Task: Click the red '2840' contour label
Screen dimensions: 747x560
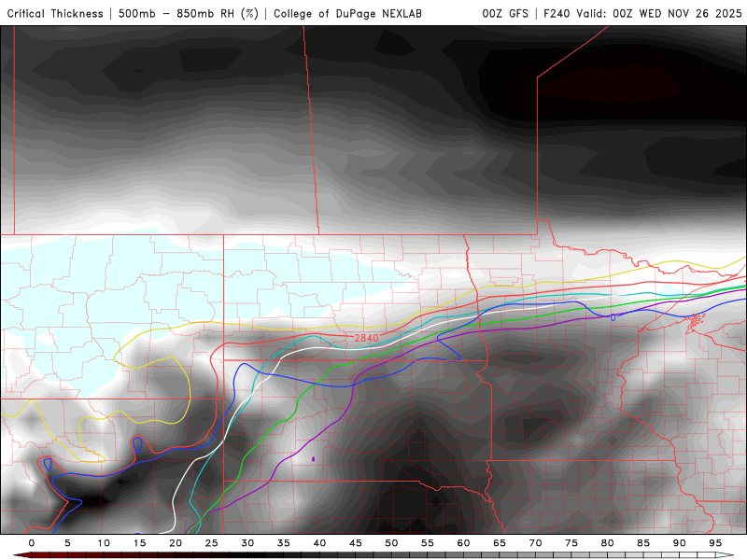Action: click(366, 338)
